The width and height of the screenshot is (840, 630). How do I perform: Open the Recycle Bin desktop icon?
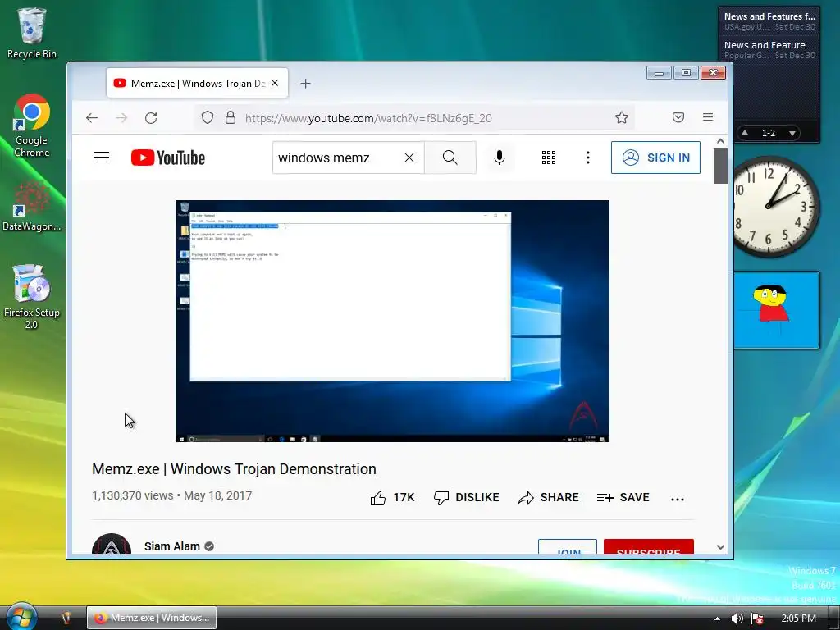(32, 33)
